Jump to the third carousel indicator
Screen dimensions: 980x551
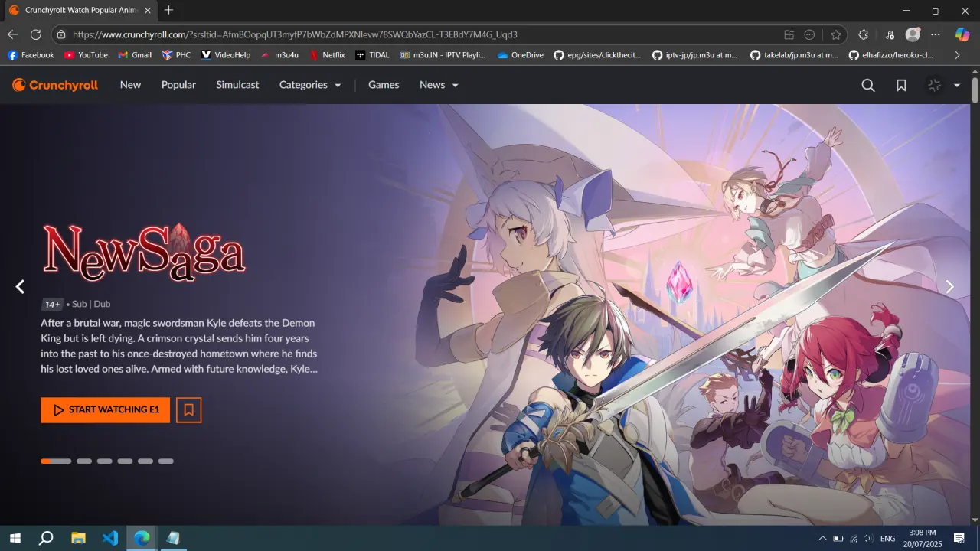104,461
